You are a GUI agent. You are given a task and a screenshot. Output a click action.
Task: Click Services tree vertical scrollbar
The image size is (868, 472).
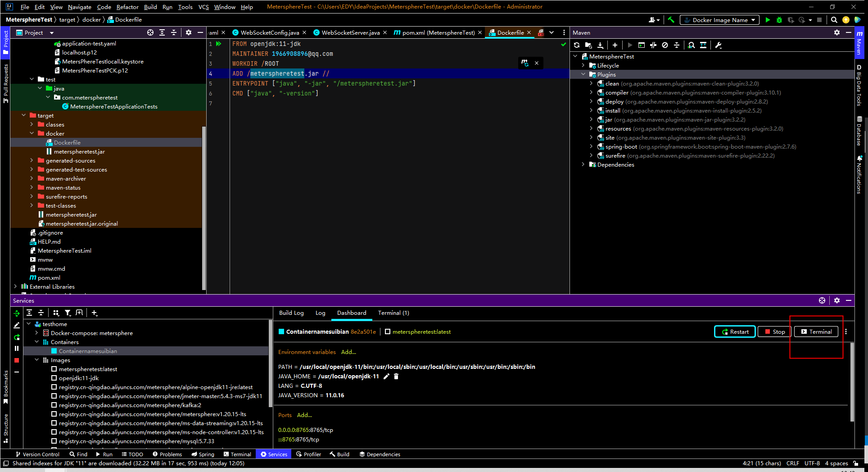[271, 363]
